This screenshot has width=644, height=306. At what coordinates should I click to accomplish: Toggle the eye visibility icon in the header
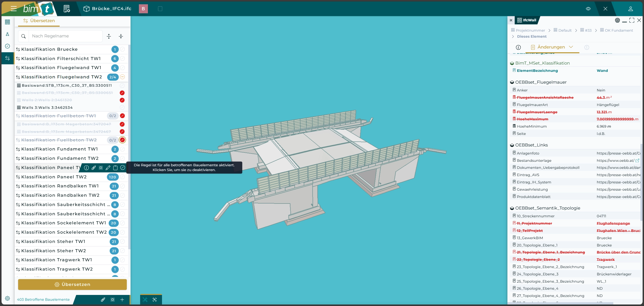click(x=588, y=9)
